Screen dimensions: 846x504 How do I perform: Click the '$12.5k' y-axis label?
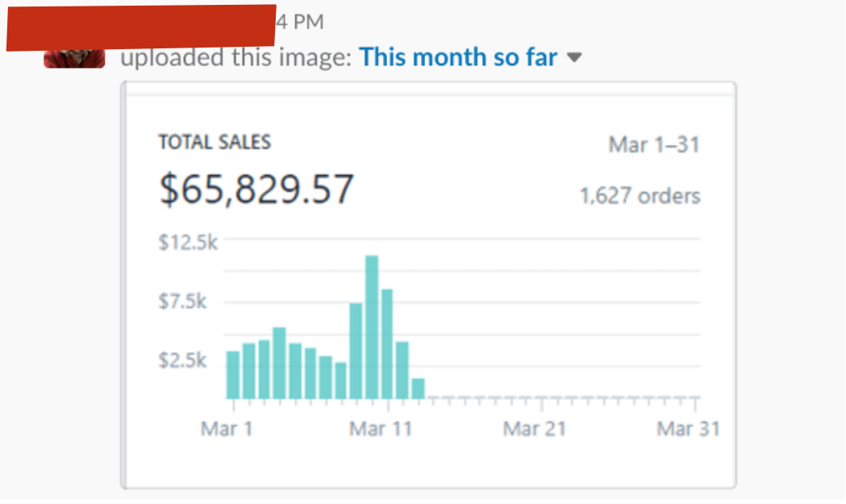pyautogui.click(x=188, y=243)
